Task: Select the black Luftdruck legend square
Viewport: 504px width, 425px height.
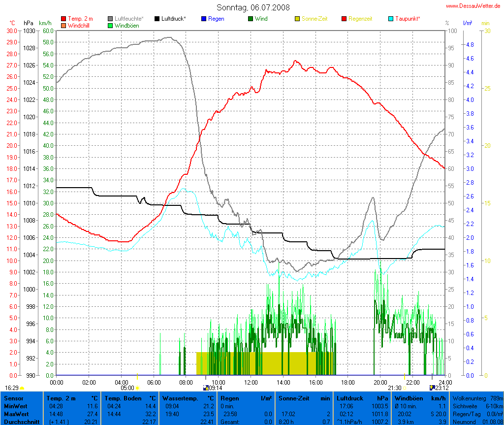Action: coord(157,19)
